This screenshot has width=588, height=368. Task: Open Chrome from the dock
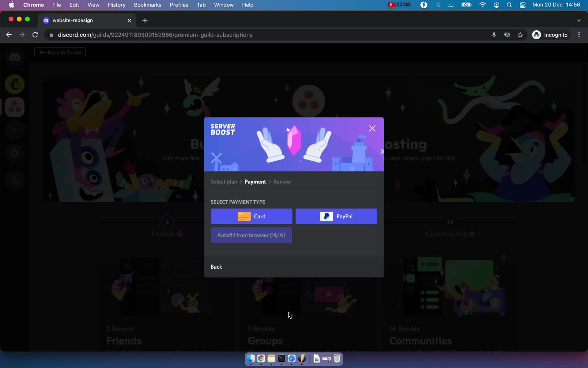coord(261,358)
